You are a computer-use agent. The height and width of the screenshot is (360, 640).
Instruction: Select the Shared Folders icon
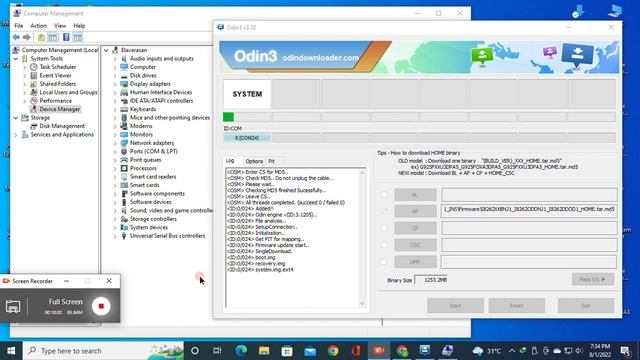click(34, 84)
